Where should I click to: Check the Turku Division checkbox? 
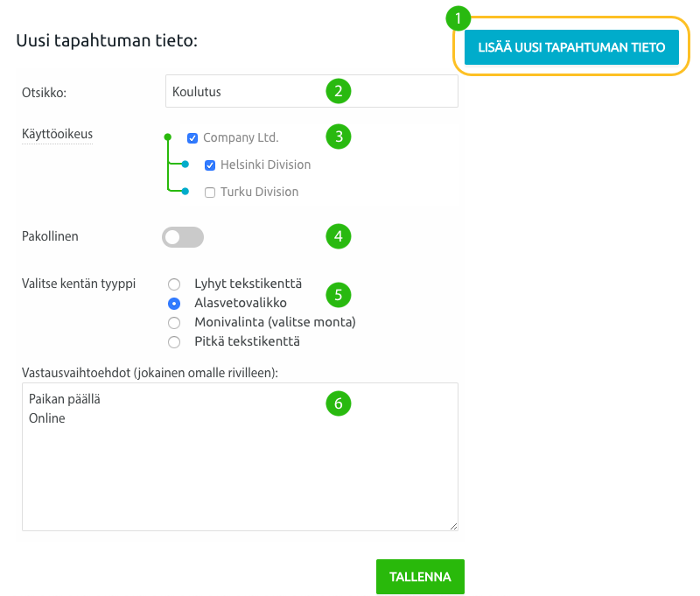pos(210,193)
